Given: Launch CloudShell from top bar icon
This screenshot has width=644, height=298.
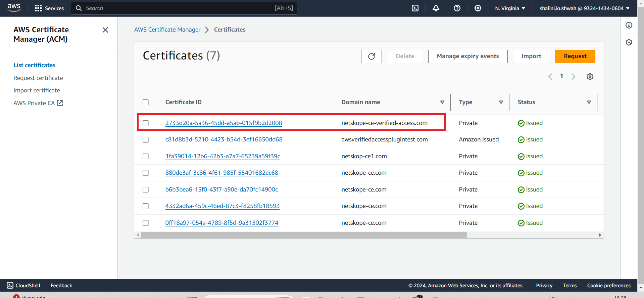Looking at the screenshot, I should pyautogui.click(x=415, y=8).
